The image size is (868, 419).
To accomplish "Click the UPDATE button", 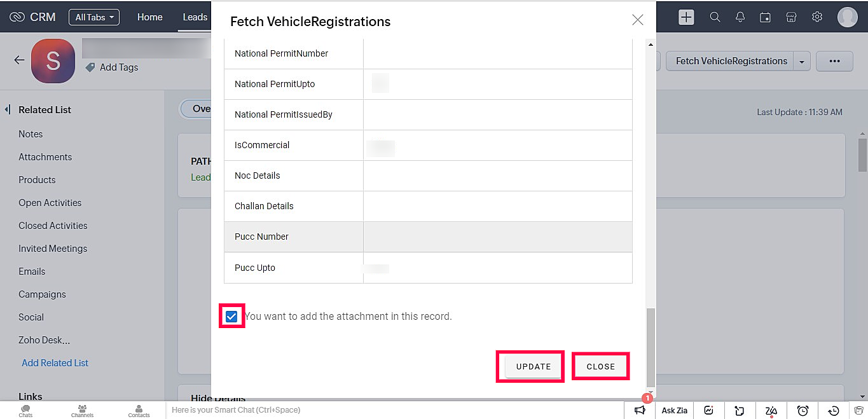I will [x=534, y=367].
